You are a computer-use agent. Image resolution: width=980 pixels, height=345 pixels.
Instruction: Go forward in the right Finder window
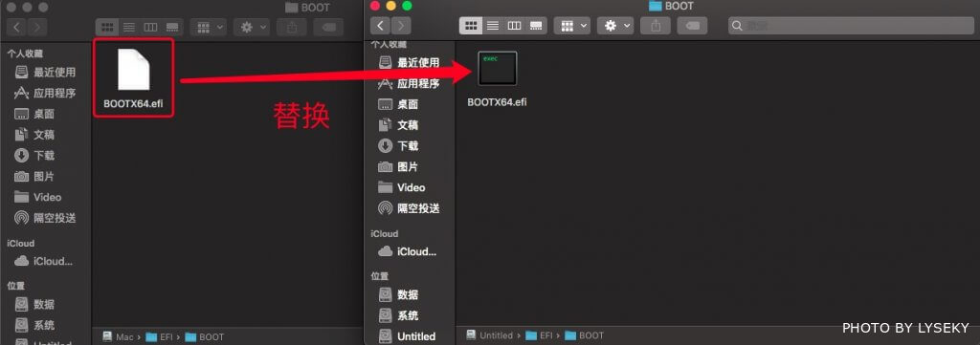pyautogui.click(x=401, y=26)
